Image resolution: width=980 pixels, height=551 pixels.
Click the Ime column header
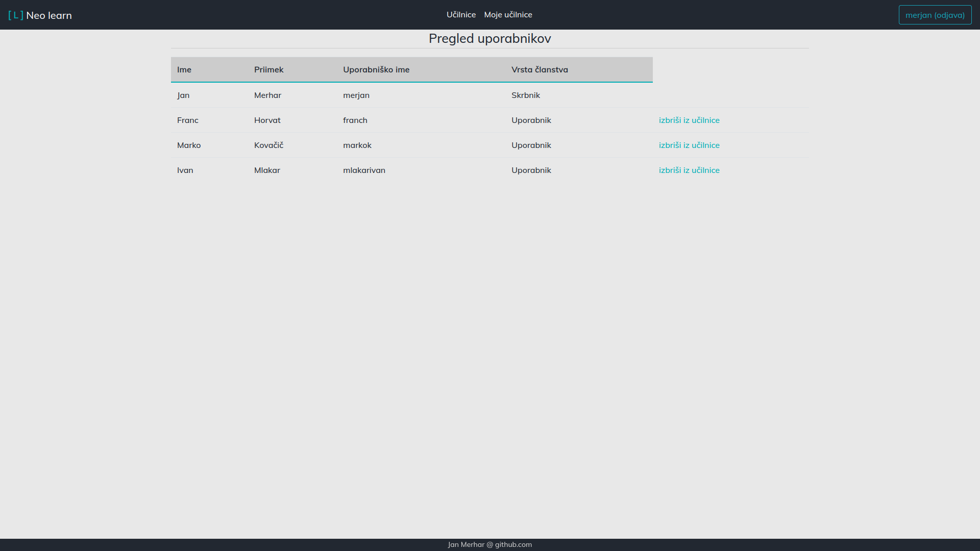(x=184, y=70)
